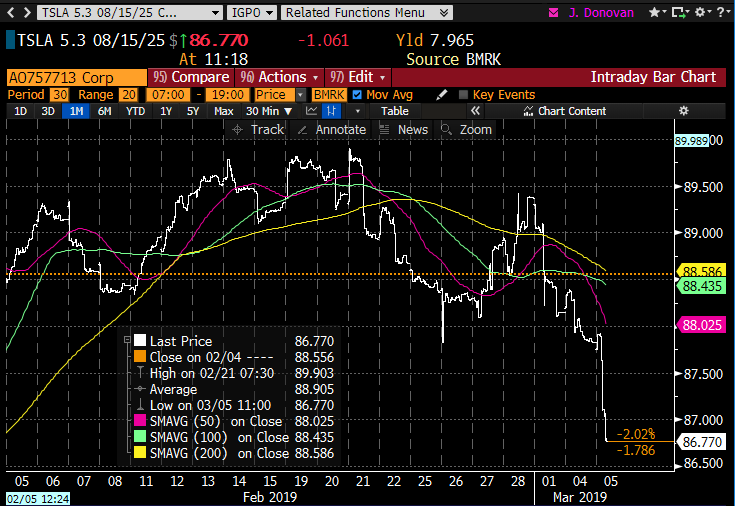Click the 86.770 last price axis label

click(702, 442)
